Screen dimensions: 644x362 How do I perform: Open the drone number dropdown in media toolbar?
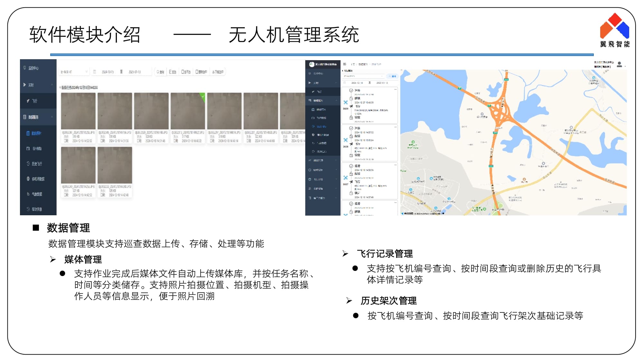[74, 72]
